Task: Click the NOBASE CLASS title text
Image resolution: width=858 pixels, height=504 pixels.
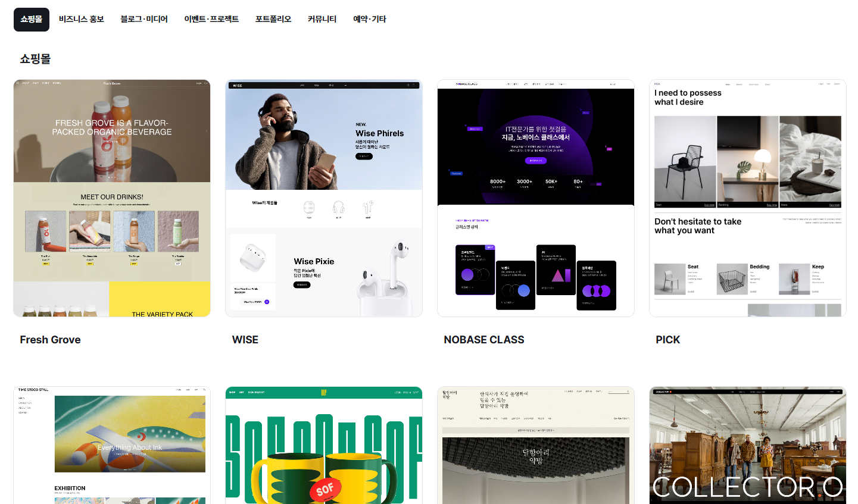Action: pos(484,340)
